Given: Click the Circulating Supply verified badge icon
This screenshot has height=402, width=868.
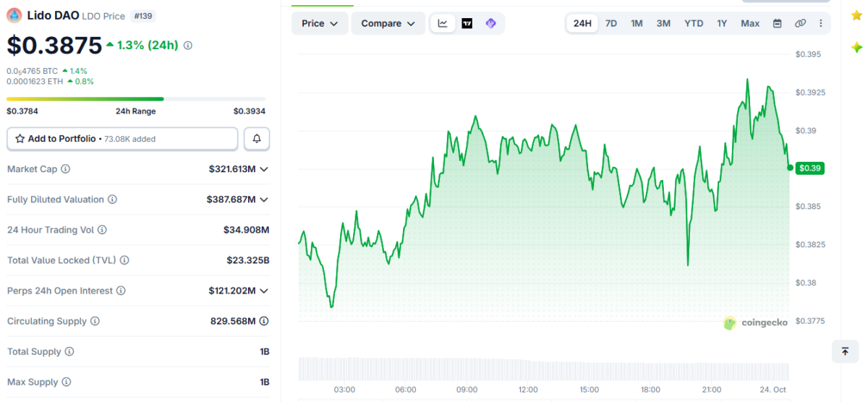Looking at the screenshot, I should (265, 321).
